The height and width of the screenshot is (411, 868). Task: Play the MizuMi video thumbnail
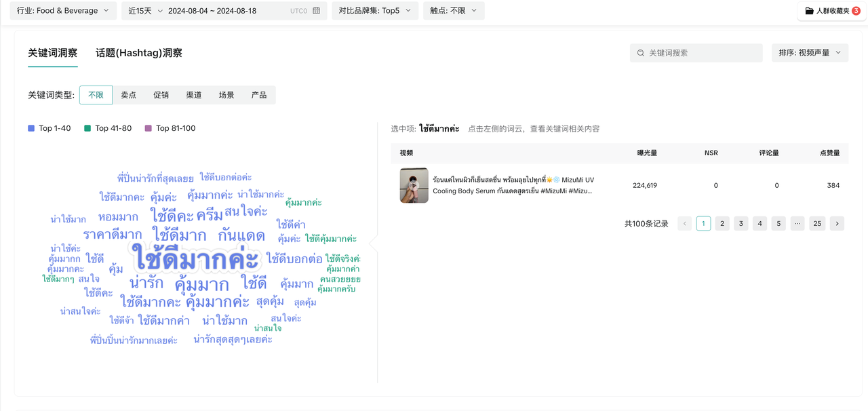tap(414, 185)
